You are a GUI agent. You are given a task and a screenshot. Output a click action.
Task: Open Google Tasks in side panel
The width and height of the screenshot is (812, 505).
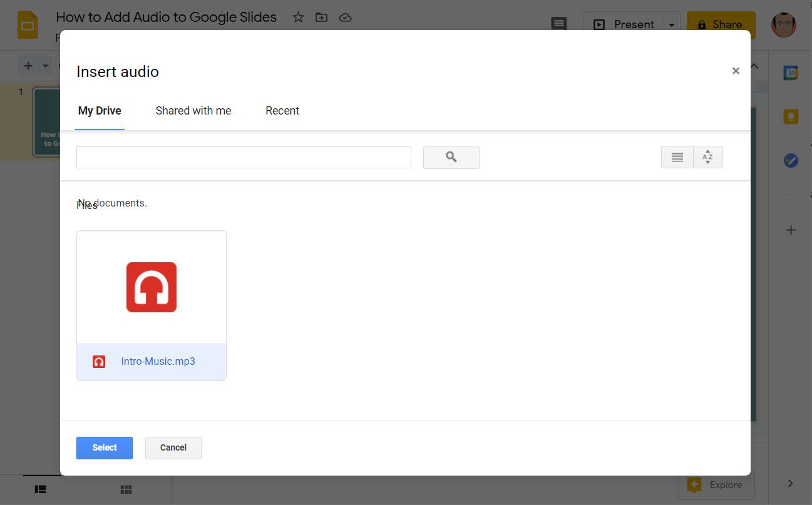click(x=791, y=161)
